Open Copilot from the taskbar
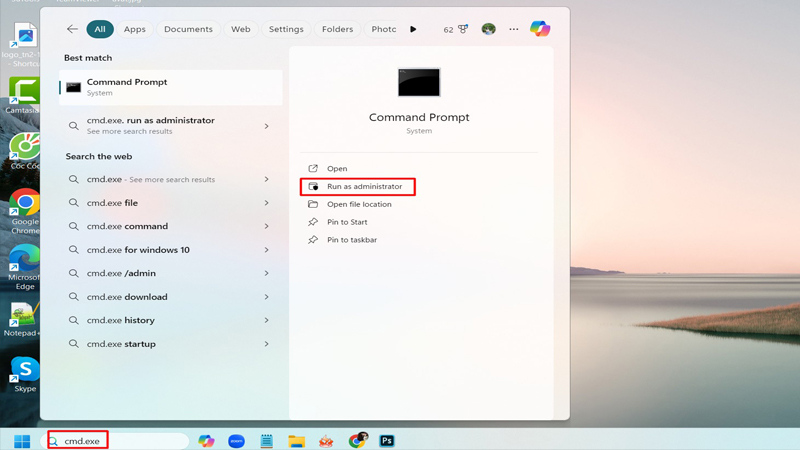 (x=206, y=441)
